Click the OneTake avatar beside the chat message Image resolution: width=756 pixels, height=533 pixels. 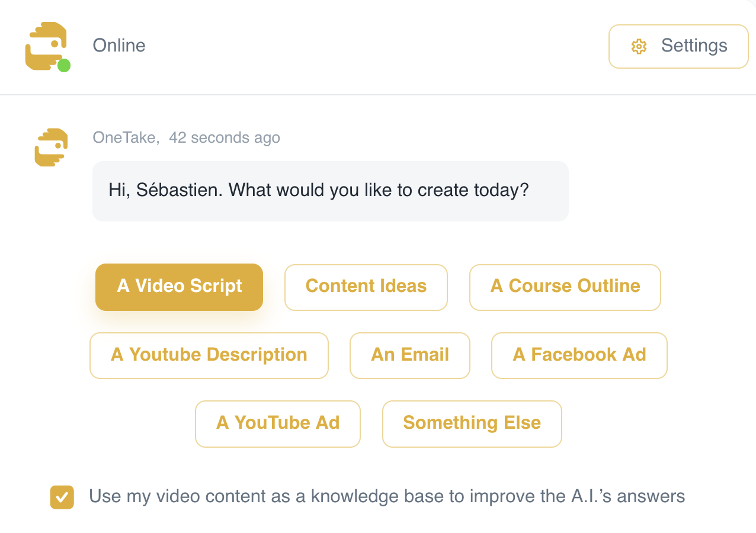point(50,147)
